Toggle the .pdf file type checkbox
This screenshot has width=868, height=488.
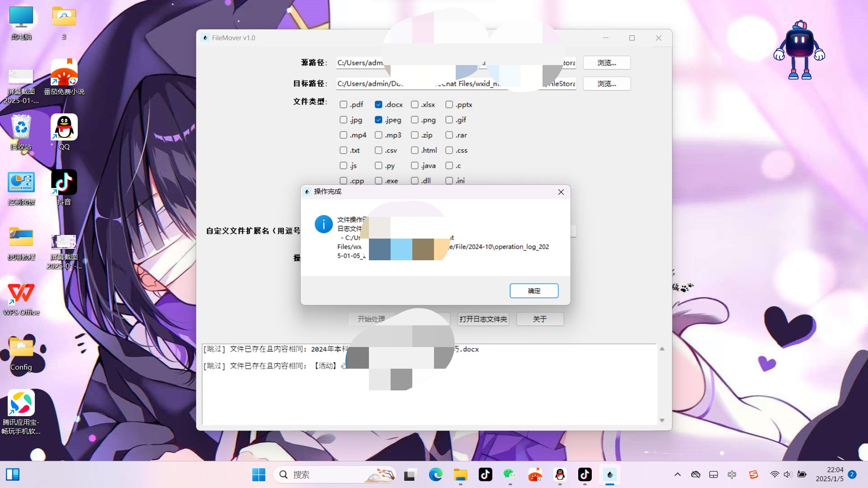coord(344,104)
